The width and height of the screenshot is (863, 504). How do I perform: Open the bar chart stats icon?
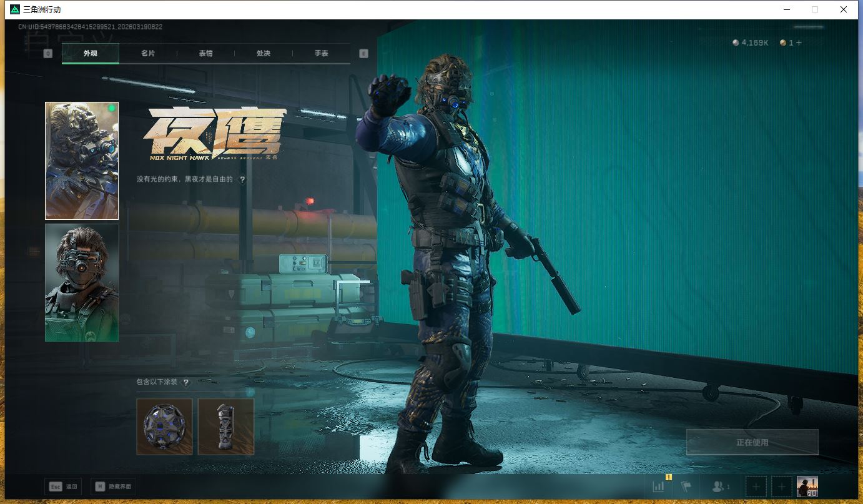(659, 487)
